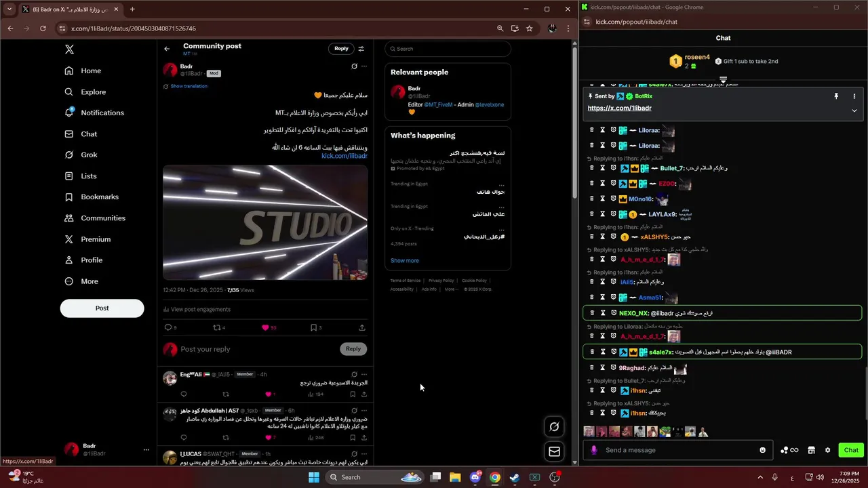Open File Explorer in taskbar
This screenshot has height=488, width=868.
point(455,477)
